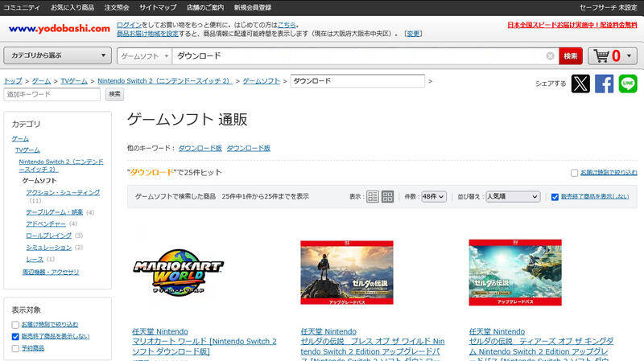
Task: Filter by ロールプレイング category
Action: coord(49,236)
